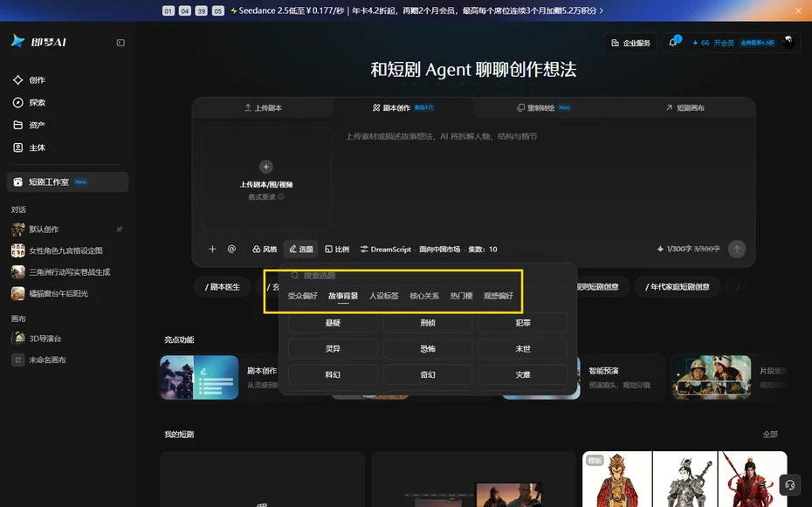Click the send arrow button

point(737,250)
